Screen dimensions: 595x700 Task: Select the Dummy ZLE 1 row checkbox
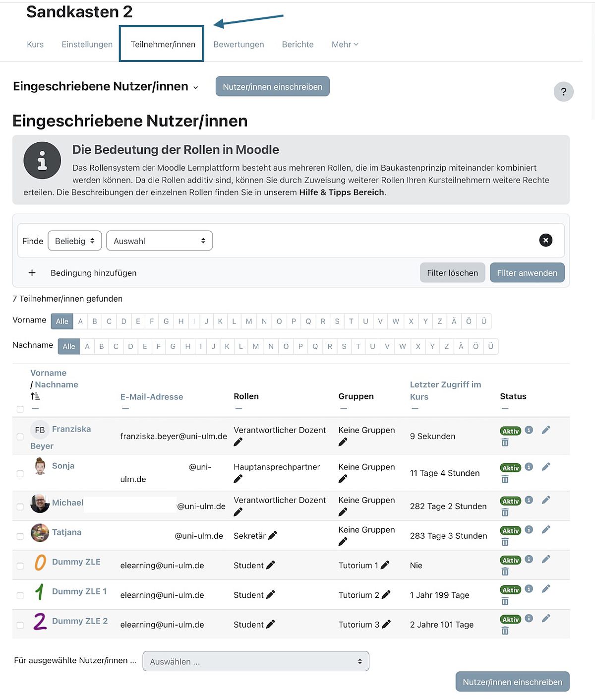click(20, 595)
